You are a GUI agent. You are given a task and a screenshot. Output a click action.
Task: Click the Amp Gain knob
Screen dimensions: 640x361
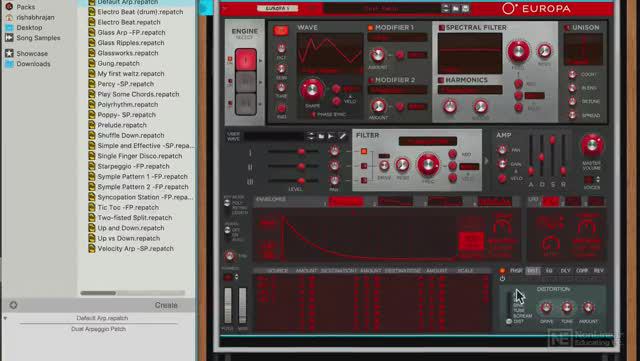502,164
